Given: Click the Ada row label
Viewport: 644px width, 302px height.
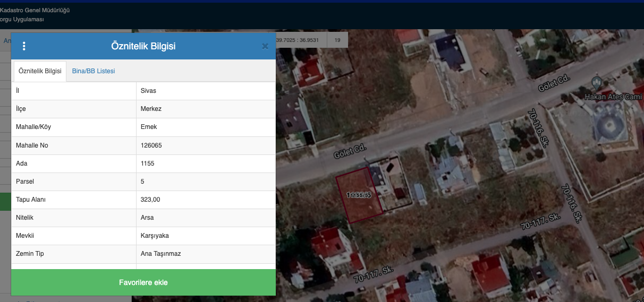Looking at the screenshot, I should (x=22, y=163).
